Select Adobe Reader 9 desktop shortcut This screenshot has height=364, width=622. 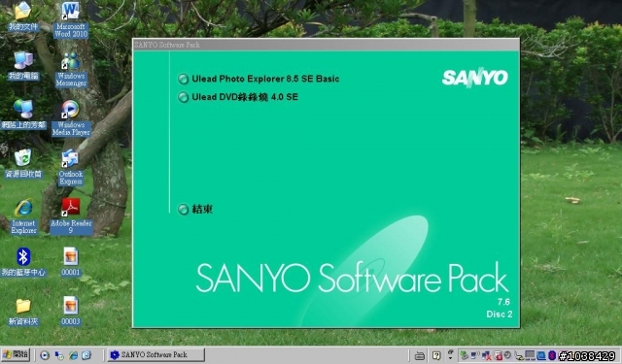point(71,216)
